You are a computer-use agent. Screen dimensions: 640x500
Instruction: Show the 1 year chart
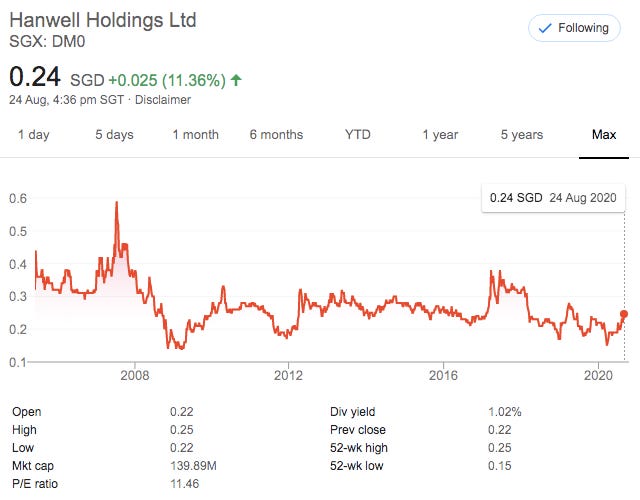click(440, 135)
